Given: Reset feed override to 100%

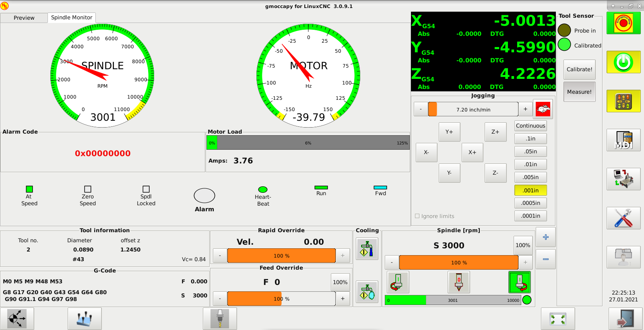Looking at the screenshot, I should [x=340, y=282].
